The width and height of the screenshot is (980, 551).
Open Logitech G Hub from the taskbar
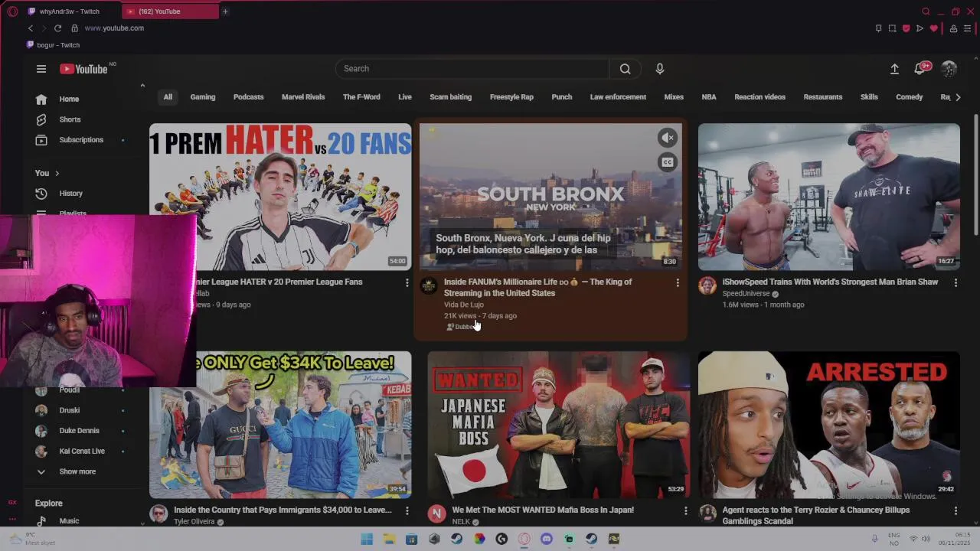click(x=501, y=539)
